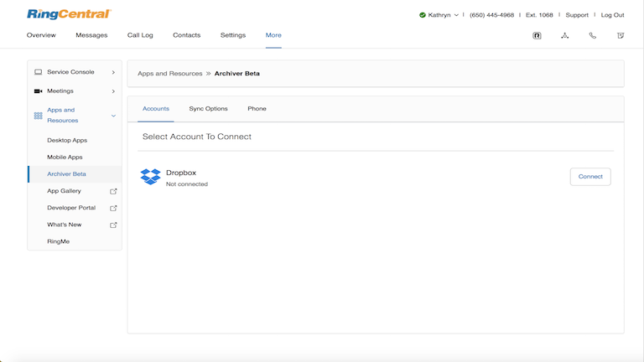Click the Meetings video camera icon
This screenshot has width=644, height=362.
pyautogui.click(x=38, y=90)
